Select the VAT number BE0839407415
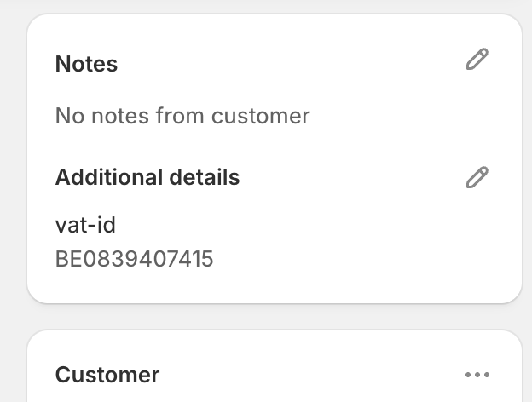The height and width of the screenshot is (402, 532). (x=135, y=258)
